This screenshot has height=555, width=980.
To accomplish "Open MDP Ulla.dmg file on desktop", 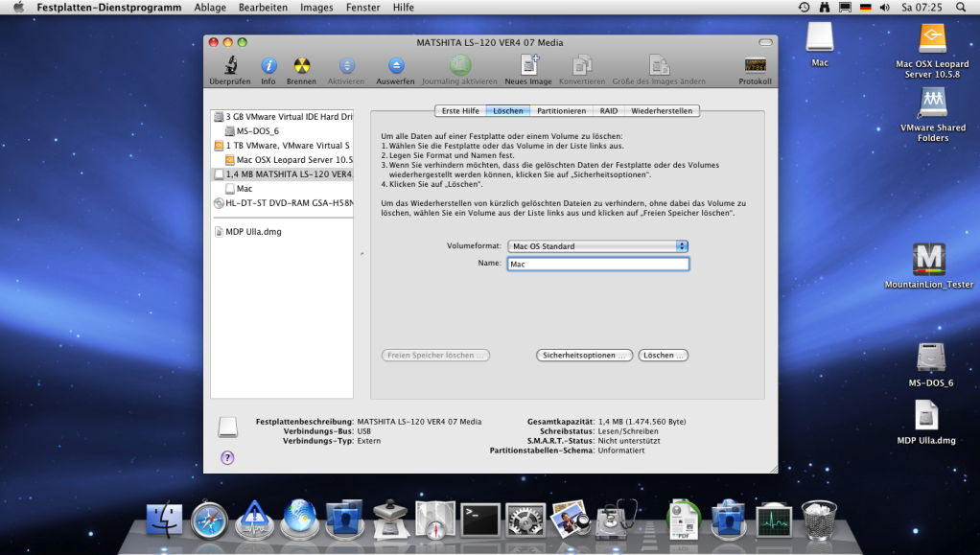I will coord(927,415).
